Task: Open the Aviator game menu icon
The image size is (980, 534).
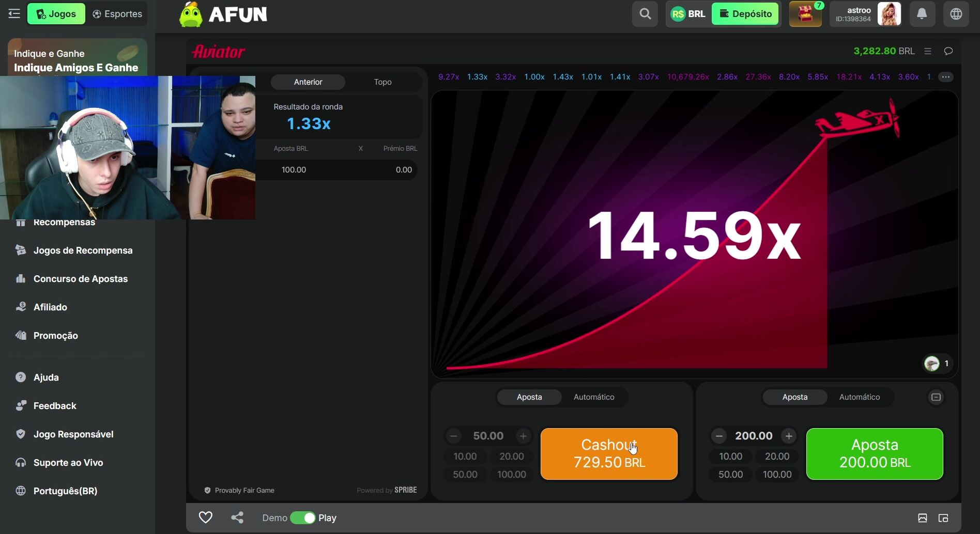Action: coord(928,51)
